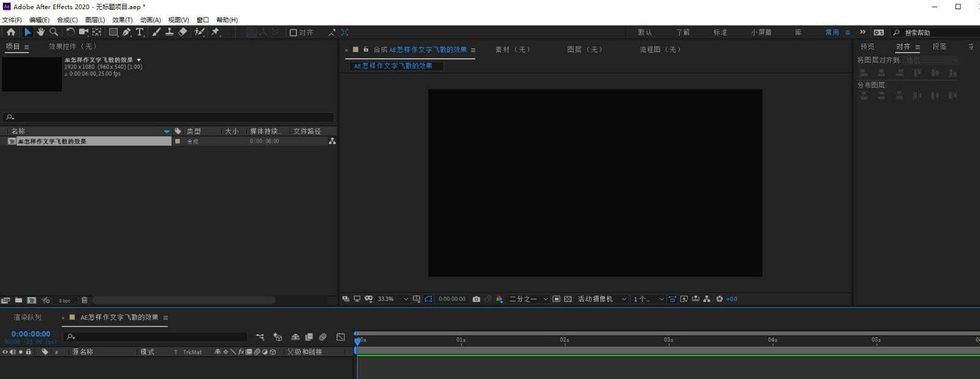Open resolution 二分之一 dropdown
980x379 pixels.
[x=529, y=299]
